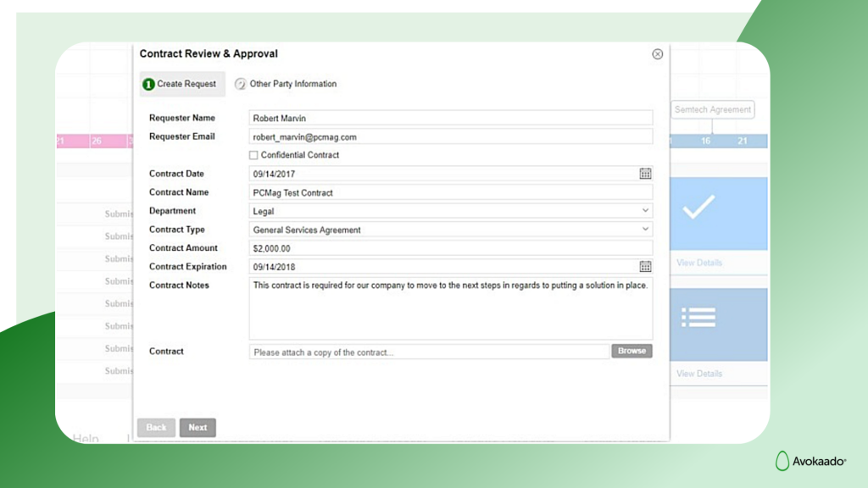
Task: Click the Back button
Action: point(155,427)
